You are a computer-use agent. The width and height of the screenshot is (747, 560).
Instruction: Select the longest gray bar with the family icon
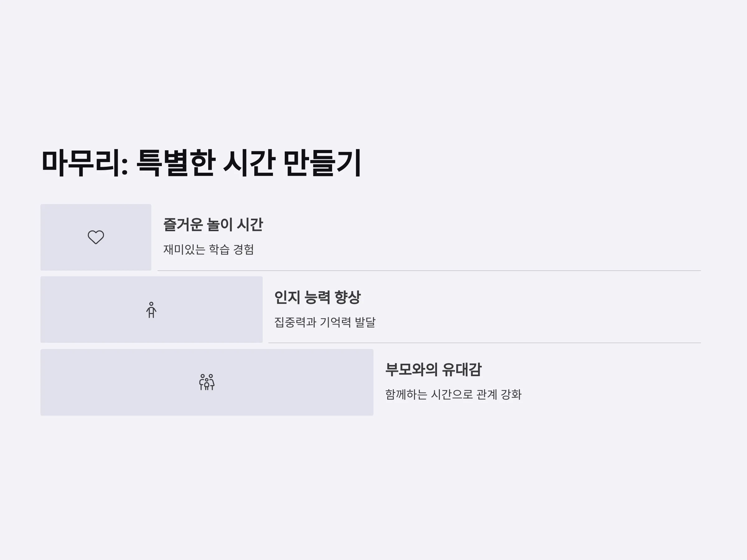[207, 382]
